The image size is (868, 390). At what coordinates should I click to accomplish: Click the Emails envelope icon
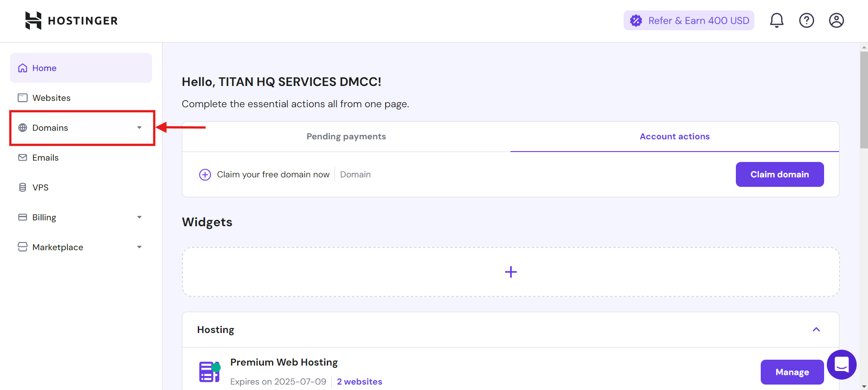[23, 157]
